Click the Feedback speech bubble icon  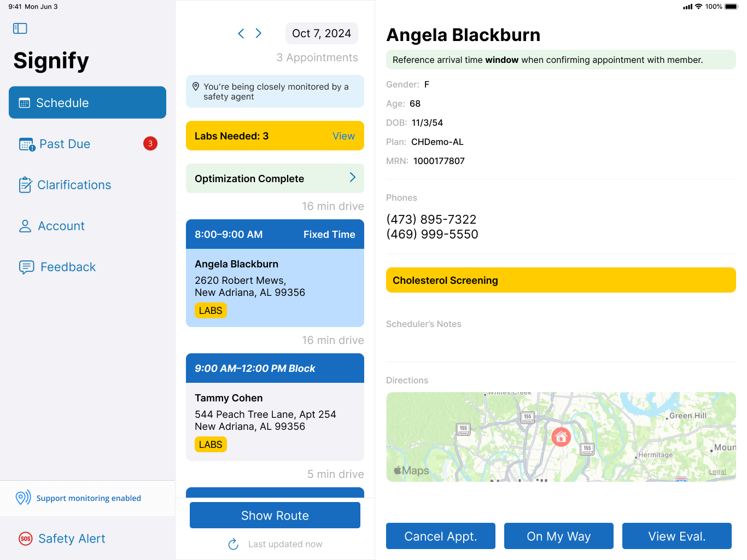26,267
